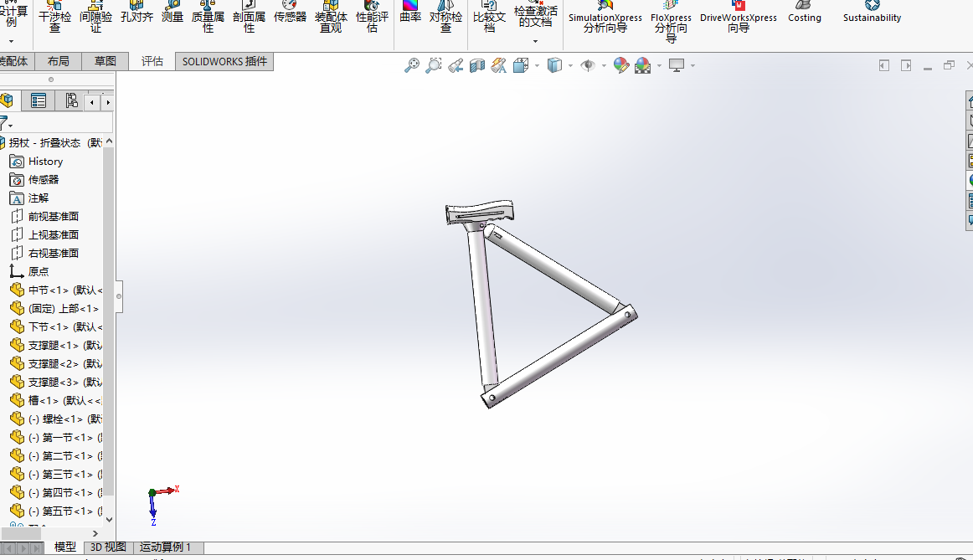The width and height of the screenshot is (973, 560).
Task: Activate the Section View icon
Action: (x=477, y=65)
